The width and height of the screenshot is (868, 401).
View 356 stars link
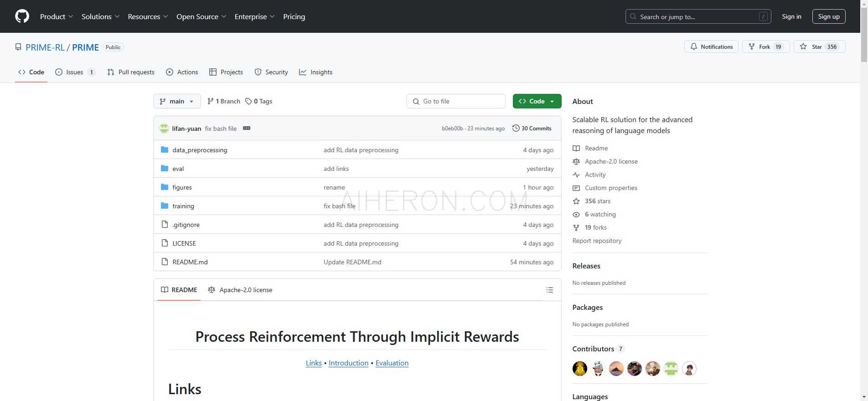tap(592, 201)
